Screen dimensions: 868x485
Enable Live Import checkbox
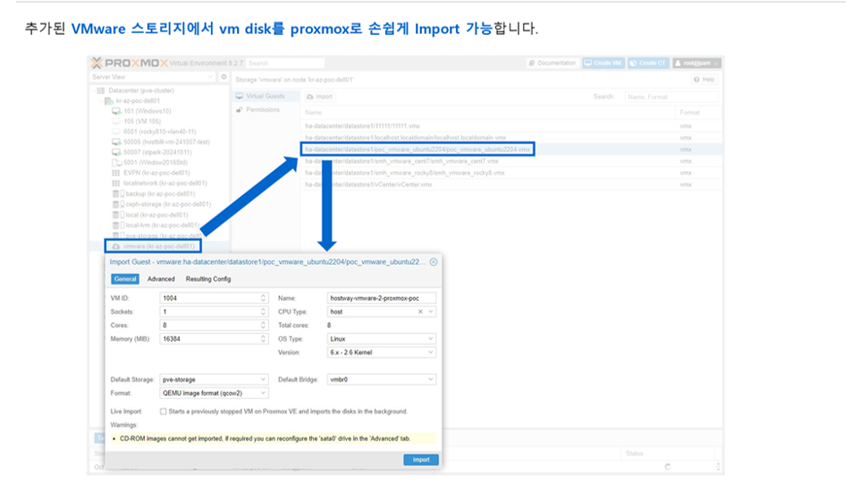coord(163,412)
